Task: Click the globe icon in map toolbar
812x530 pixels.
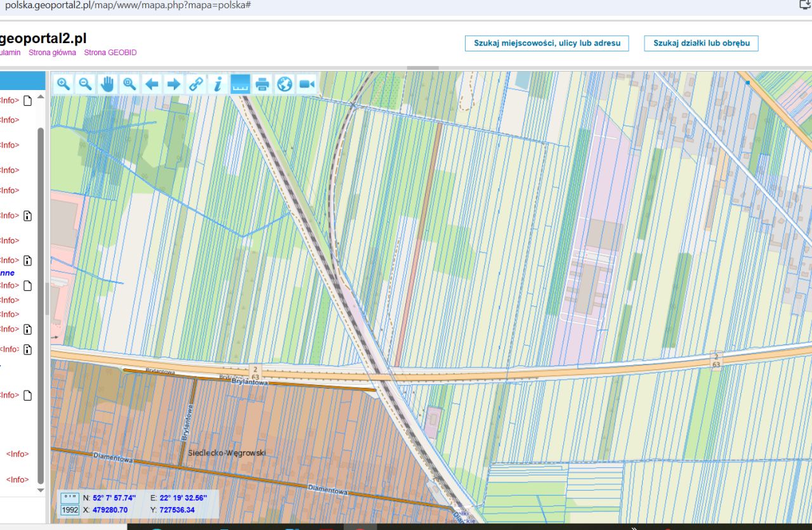Action: coord(284,84)
